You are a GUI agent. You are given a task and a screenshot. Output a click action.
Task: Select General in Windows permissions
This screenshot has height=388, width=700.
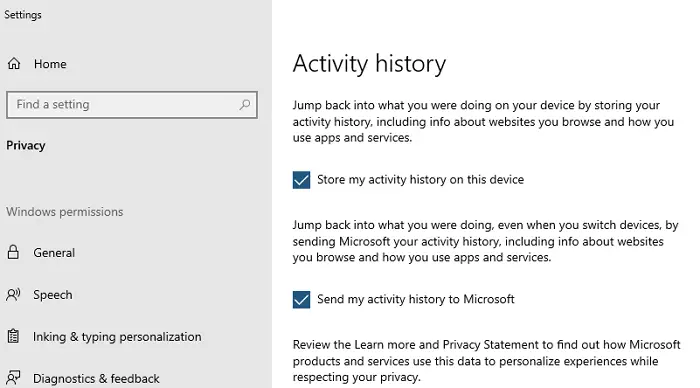(54, 253)
